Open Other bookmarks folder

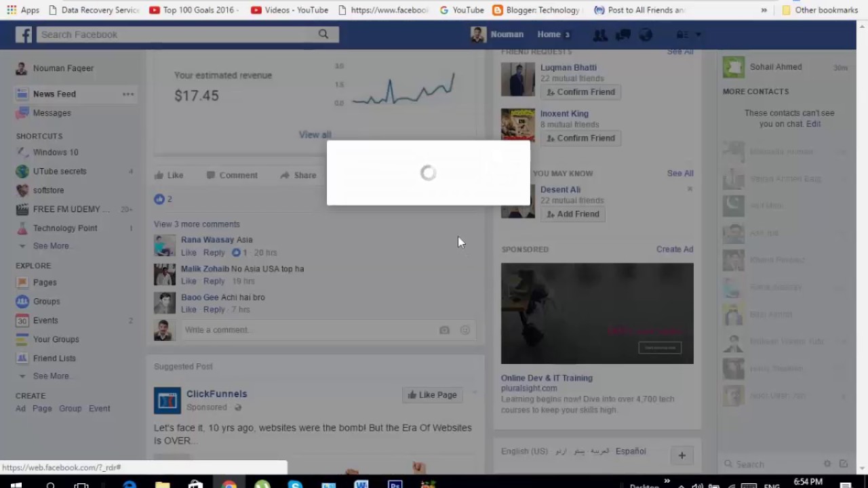point(819,10)
